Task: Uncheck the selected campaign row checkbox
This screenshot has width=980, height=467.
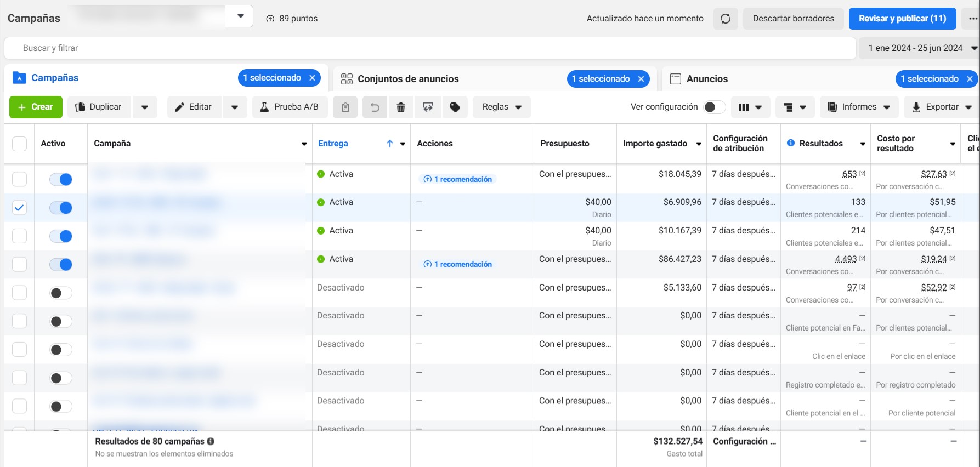Action: click(x=19, y=208)
